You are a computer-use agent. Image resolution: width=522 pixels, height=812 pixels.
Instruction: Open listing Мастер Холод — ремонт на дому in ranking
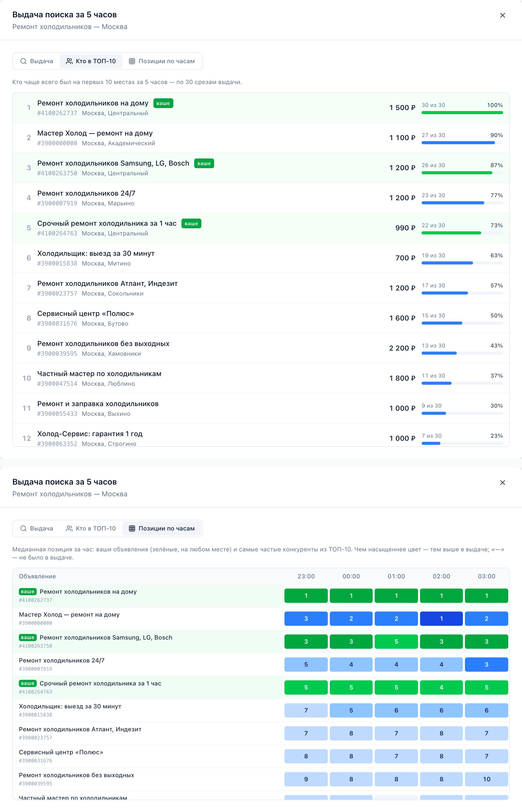(x=261, y=138)
